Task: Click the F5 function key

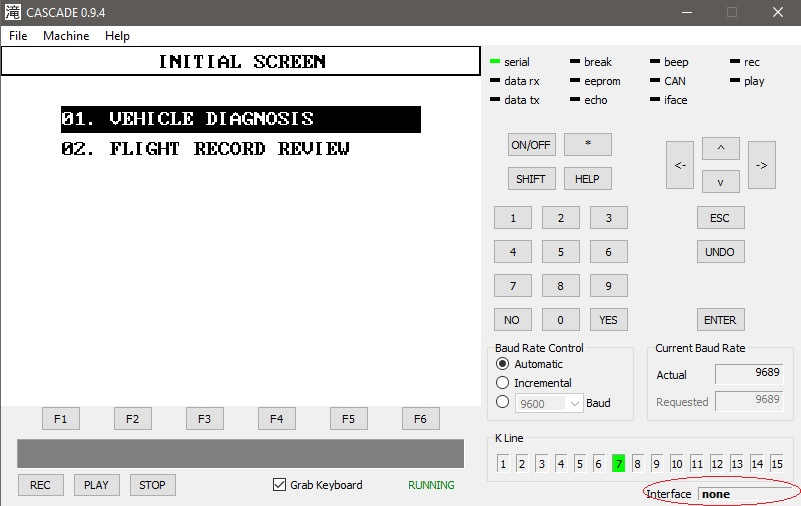Action: click(x=349, y=419)
